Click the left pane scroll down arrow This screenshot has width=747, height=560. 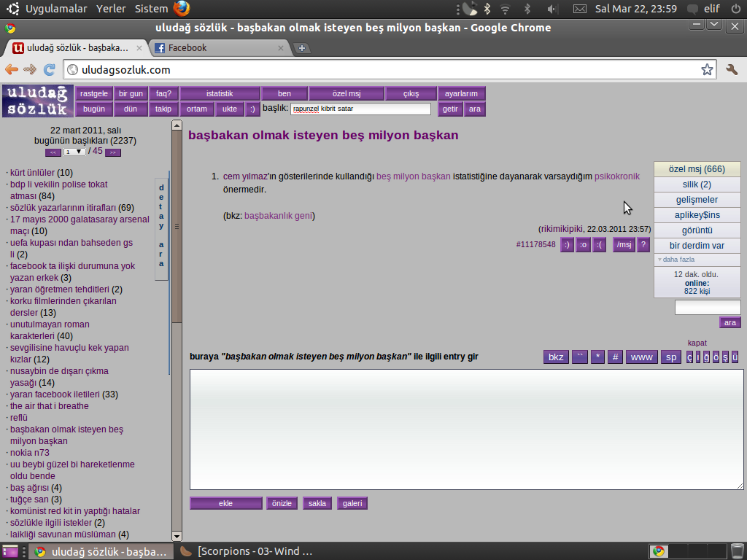[177, 536]
